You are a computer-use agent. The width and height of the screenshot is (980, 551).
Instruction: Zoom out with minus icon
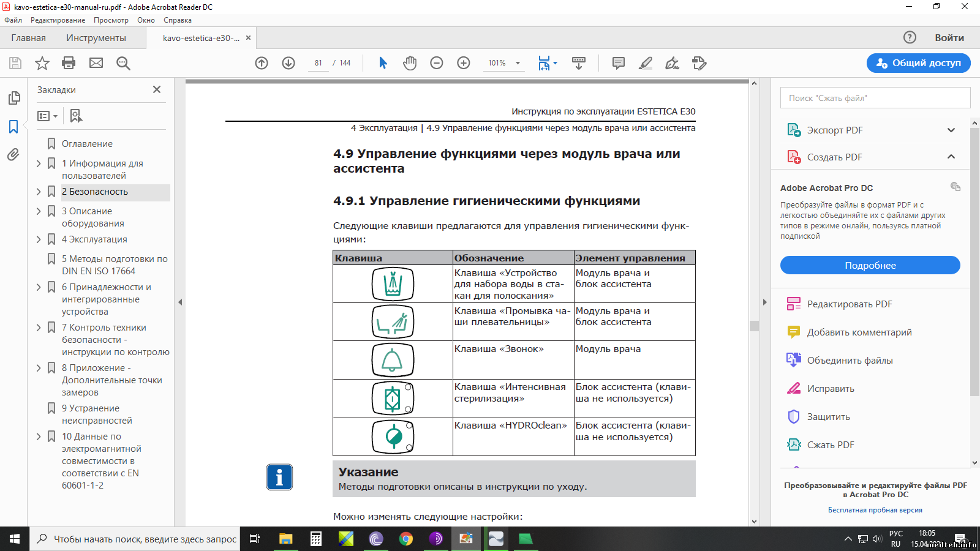coord(437,63)
